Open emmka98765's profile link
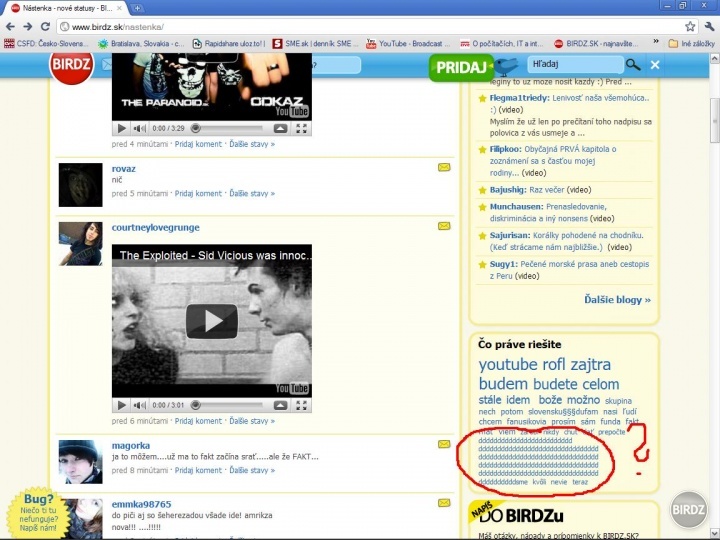The height and width of the screenshot is (540, 720). click(141, 504)
